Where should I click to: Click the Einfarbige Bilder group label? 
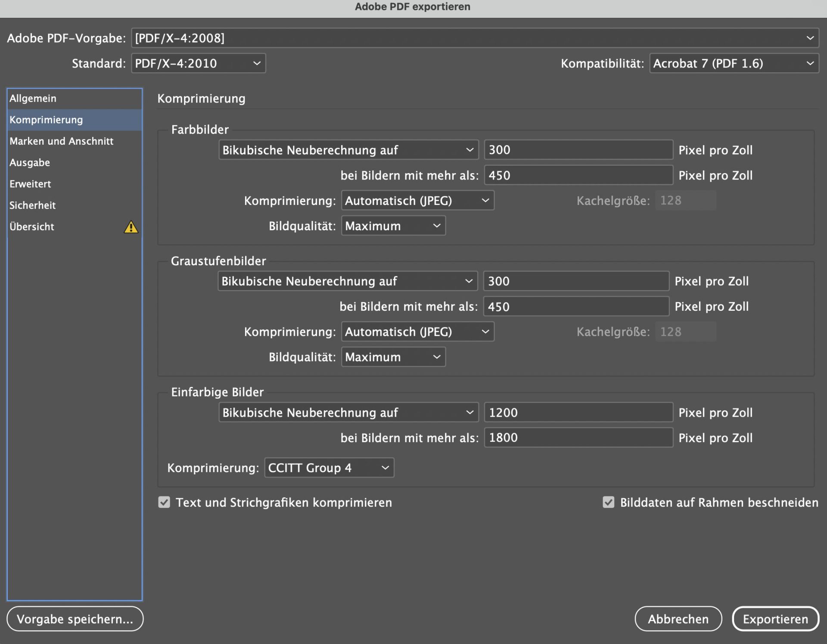click(x=217, y=392)
